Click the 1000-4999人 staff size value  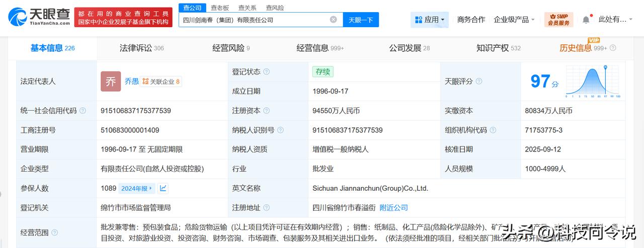pos(545,169)
